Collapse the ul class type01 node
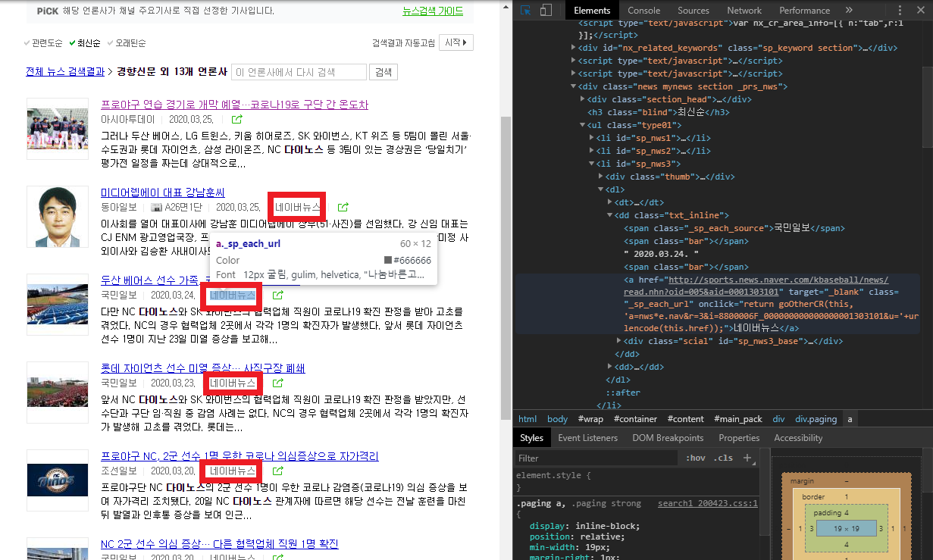This screenshot has height=560, width=933. pyautogui.click(x=583, y=125)
